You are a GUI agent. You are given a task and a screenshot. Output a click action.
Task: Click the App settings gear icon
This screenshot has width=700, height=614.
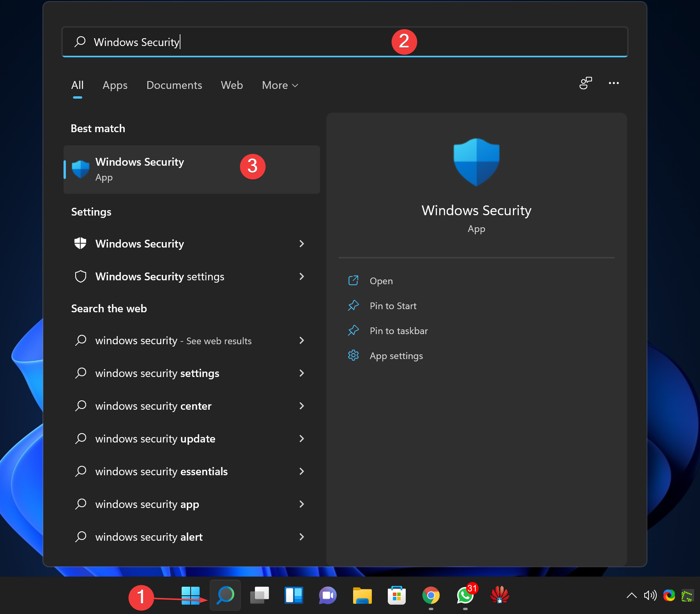click(x=353, y=355)
